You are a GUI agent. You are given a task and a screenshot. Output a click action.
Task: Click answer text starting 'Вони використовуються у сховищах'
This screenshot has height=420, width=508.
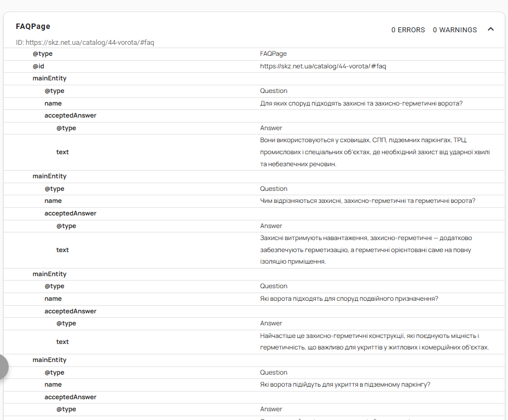click(375, 152)
